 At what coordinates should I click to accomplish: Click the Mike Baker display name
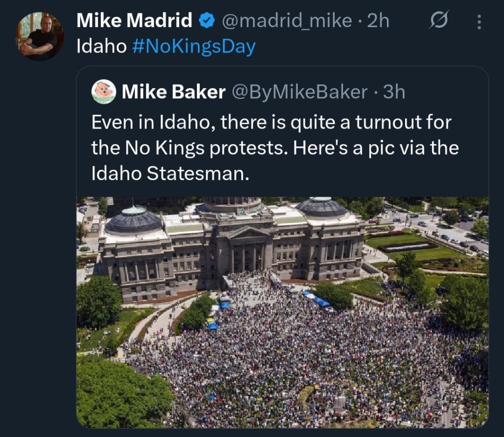point(174,92)
